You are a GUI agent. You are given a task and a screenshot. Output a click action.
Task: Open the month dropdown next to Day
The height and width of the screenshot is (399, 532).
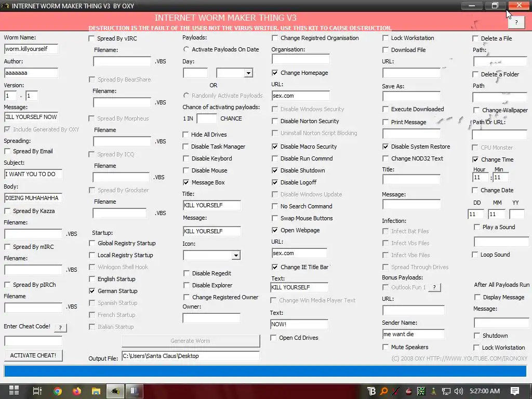pos(248,73)
